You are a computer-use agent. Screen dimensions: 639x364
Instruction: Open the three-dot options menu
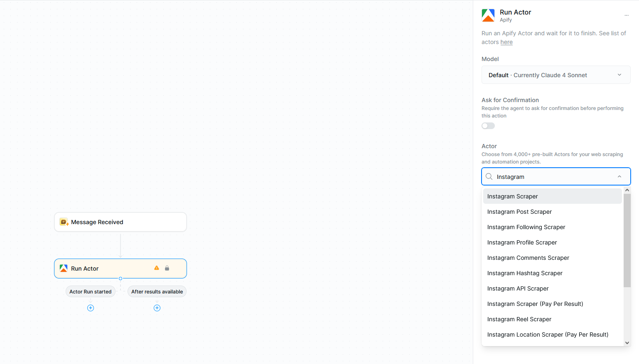point(627,15)
